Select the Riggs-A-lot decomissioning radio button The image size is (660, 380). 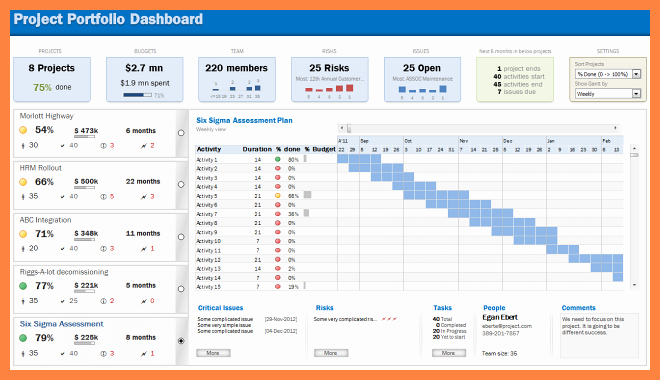181,289
